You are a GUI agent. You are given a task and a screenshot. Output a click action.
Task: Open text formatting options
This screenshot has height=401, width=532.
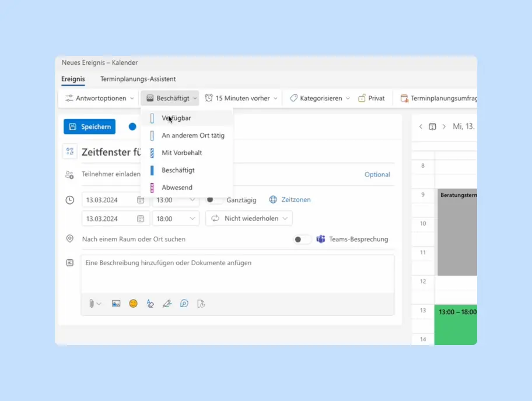pyautogui.click(x=150, y=303)
